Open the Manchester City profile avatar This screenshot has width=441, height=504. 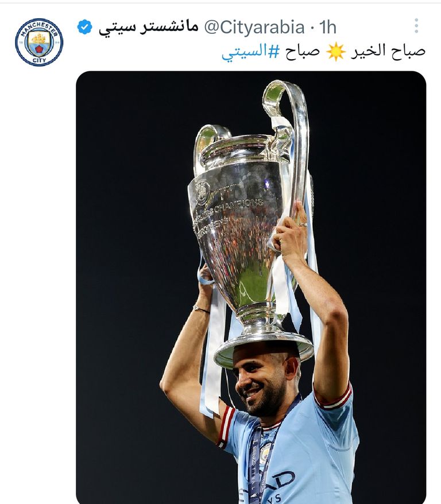[39, 42]
